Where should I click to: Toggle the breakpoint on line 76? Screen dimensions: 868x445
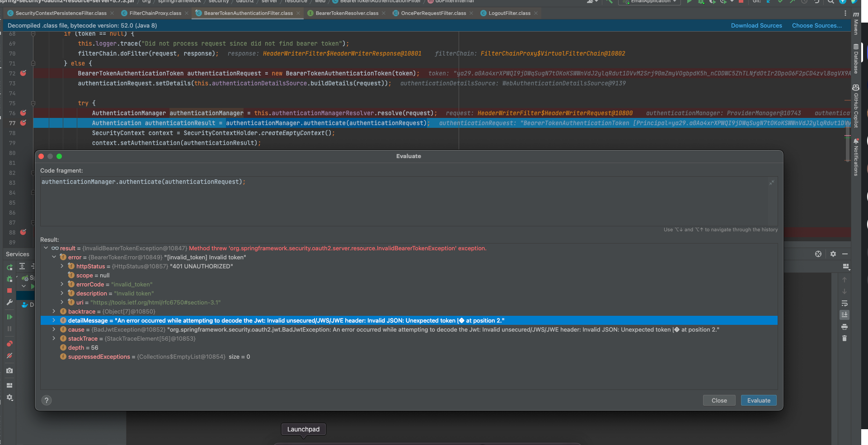tap(23, 113)
